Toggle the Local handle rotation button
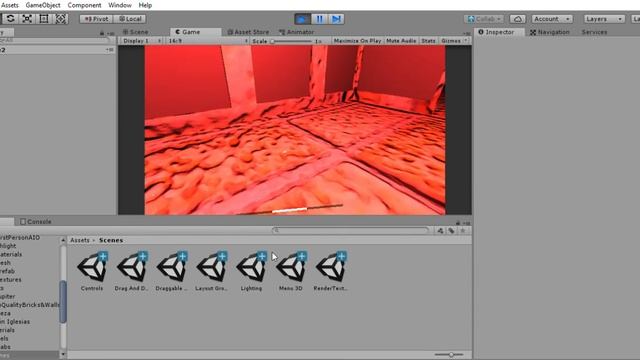 click(130, 19)
